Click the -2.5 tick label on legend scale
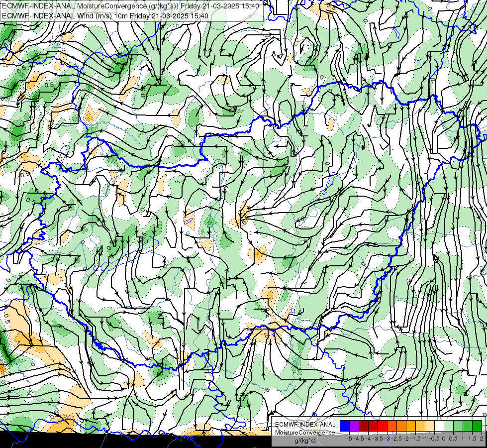Screen dimensions: 487x448 point(397,439)
